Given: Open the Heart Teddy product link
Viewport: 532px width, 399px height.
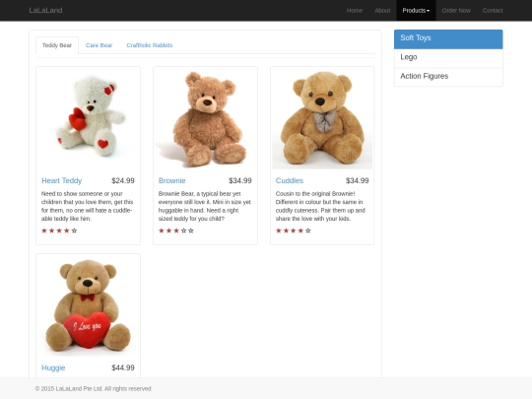Looking at the screenshot, I should pos(61,181).
